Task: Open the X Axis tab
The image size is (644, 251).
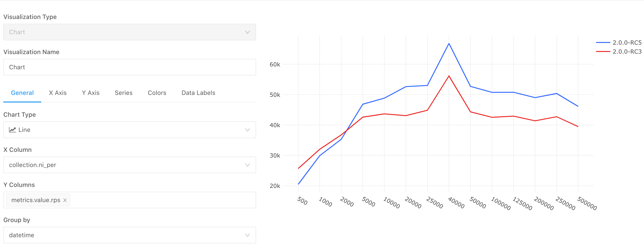Action: click(58, 93)
